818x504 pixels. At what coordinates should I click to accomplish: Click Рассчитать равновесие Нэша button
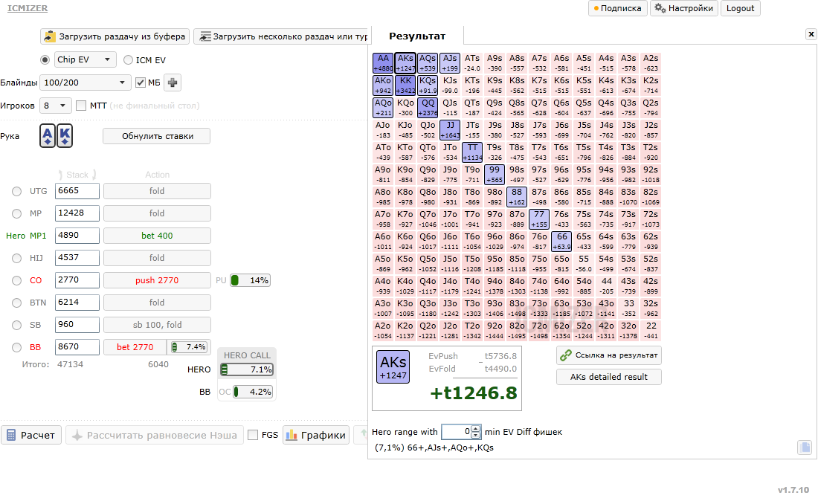point(155,435)
